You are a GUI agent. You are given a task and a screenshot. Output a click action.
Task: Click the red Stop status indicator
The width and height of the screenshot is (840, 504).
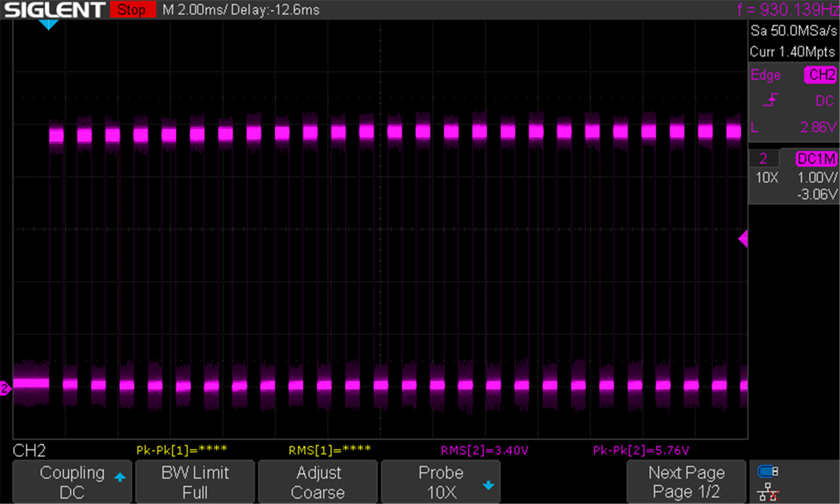tap(132, 10)
